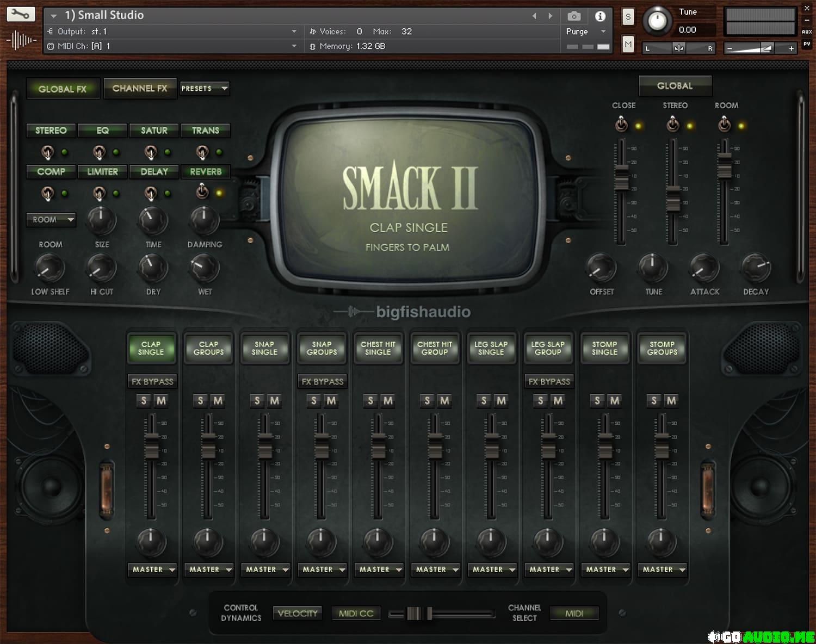The height and width of the screenshot is (644, 816).
Task: Adjust the HI CUT knob
Action: 102,268
